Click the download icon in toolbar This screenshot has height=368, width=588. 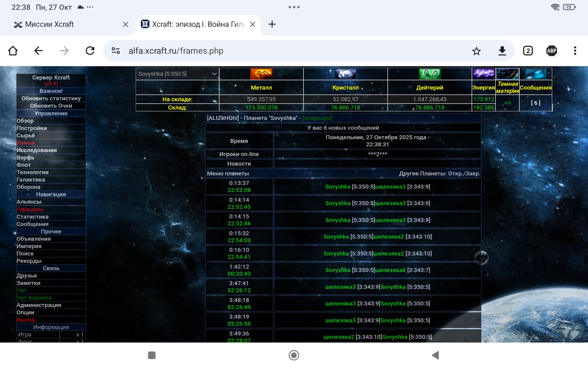[x=502, y=51]
